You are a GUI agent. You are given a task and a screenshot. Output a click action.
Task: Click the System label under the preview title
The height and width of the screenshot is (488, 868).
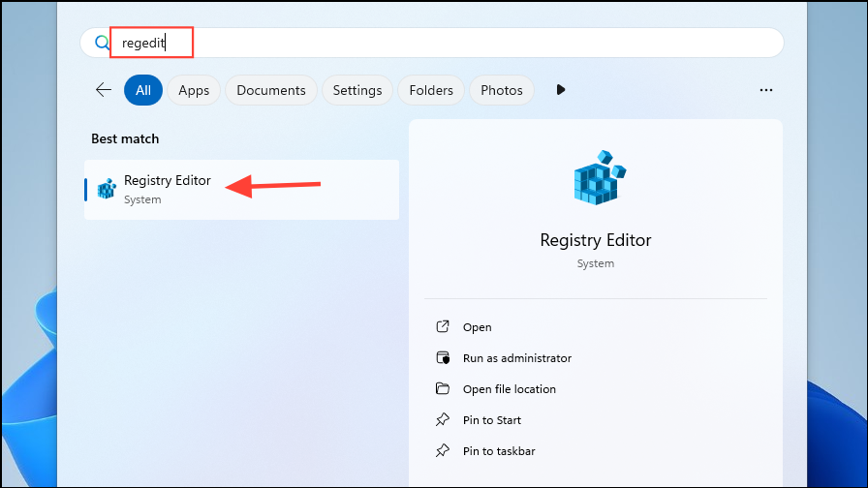click(x=596, y=263)
